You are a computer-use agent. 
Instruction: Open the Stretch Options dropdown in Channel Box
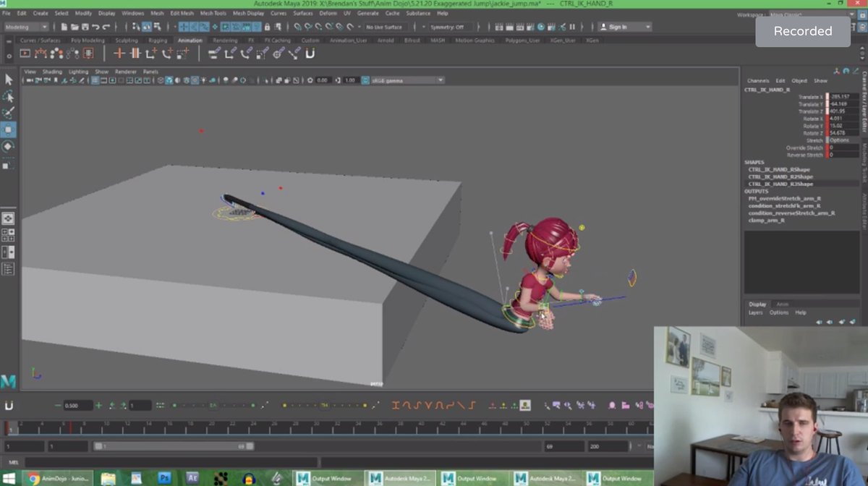pyautogui.click(x=844, y=140)
